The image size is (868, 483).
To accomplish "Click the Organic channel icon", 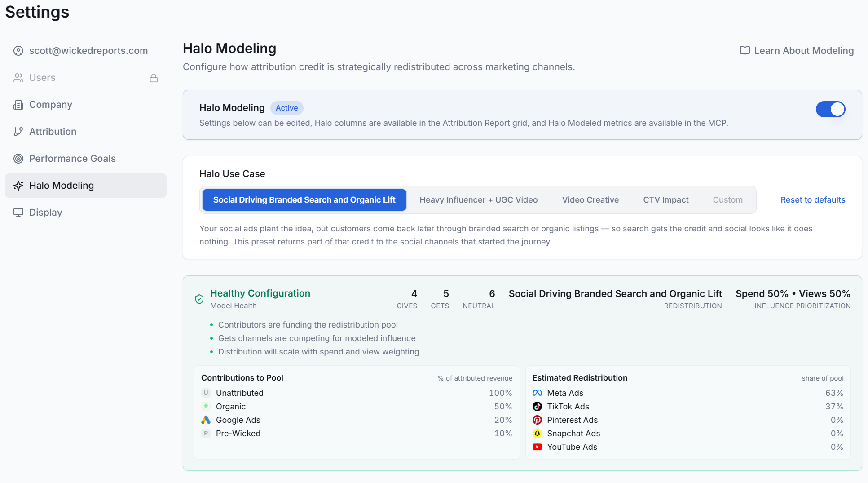I will pyautogui.click(x=206, y=407).
